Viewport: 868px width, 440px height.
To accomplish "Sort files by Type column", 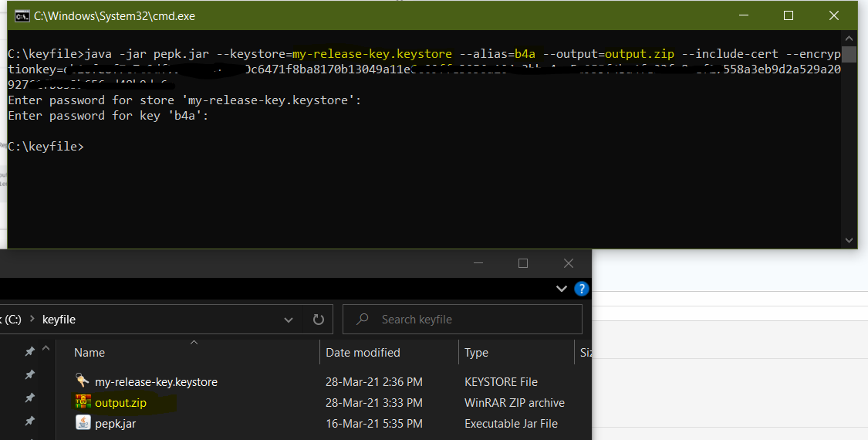I will [x=476, y=353].
